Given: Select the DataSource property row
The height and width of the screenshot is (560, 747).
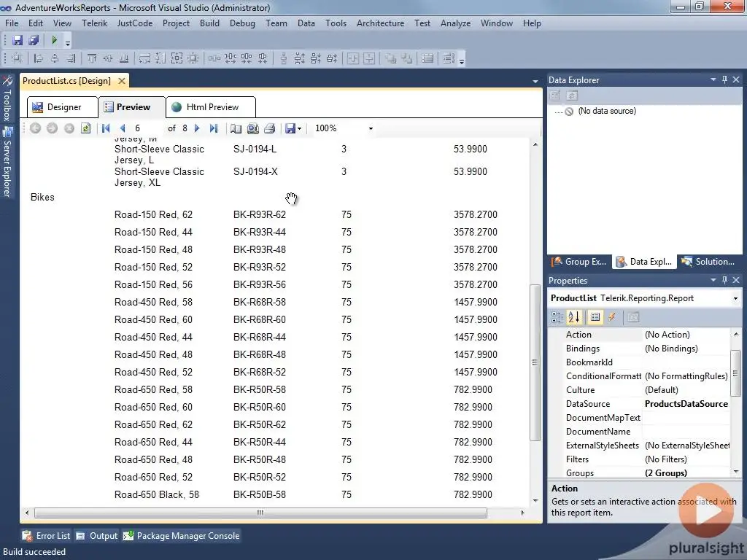Looking at the screenshot, I should click(639, 404).
